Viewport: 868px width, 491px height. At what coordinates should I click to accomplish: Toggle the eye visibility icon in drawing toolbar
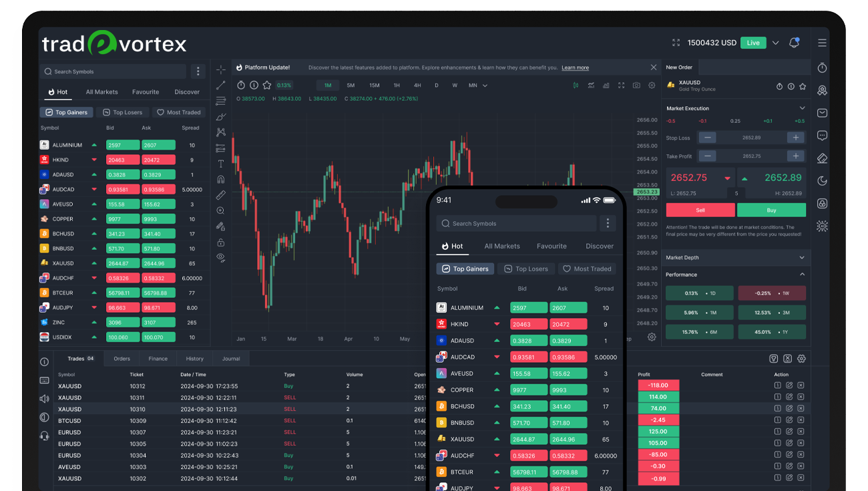[x=221, y=257]
